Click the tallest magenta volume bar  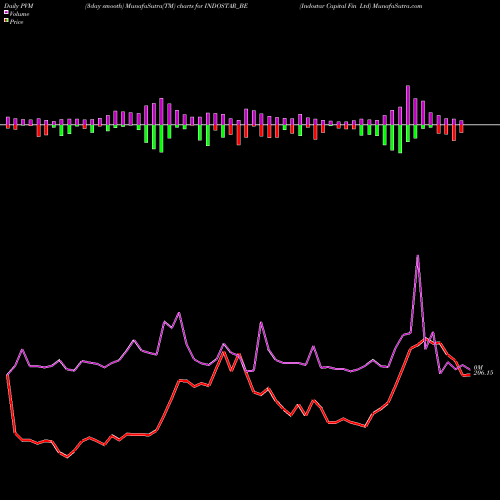[408, 105]
